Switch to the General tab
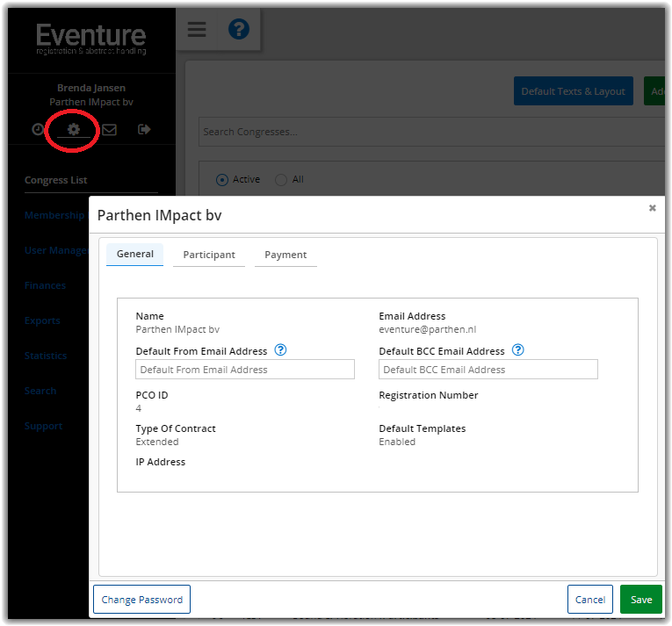This screenshot has width=672, height=626. 135,255
